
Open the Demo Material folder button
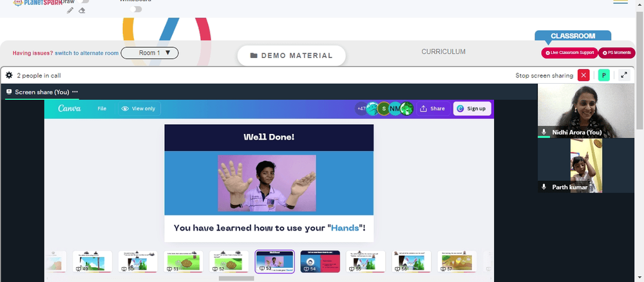coord(291,55)
